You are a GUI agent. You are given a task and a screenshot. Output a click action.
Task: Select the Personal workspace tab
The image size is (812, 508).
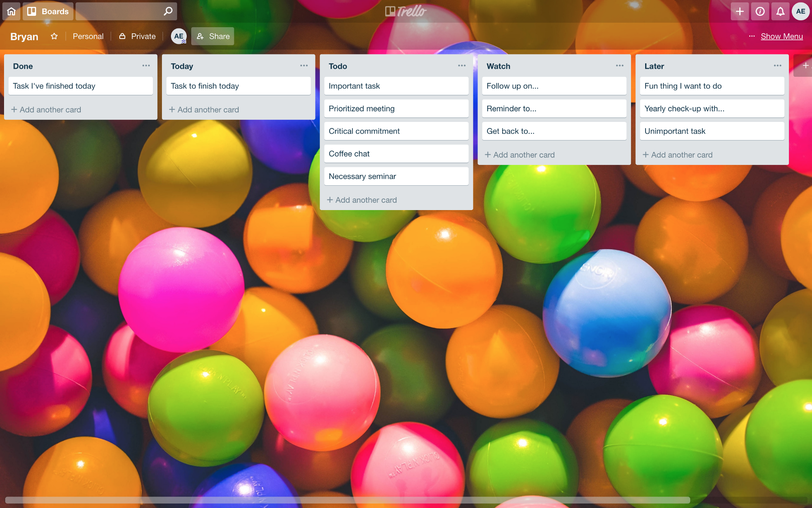pyautogui.click(x=88, y=36)
